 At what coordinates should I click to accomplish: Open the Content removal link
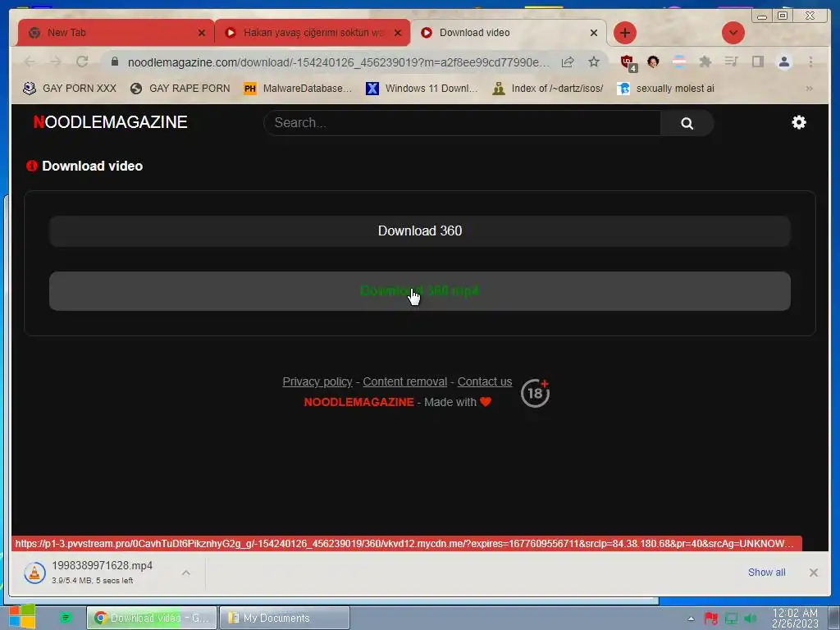click(405, 381)
